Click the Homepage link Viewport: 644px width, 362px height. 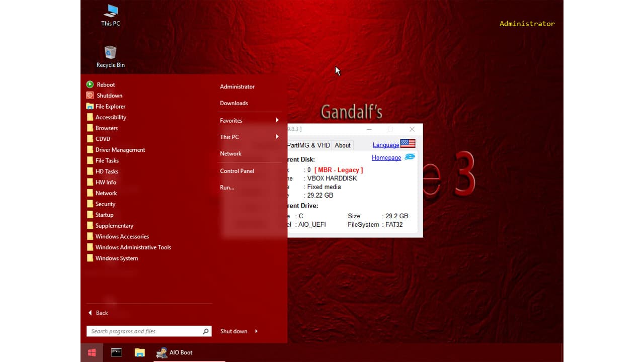pyautogui.click(x=386, y=157)
